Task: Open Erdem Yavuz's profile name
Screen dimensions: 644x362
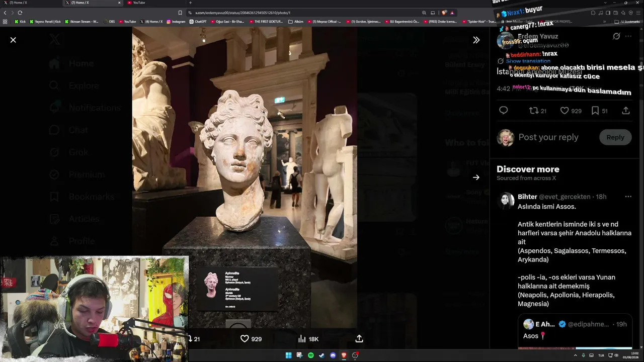Action: (x=538, y=37)
